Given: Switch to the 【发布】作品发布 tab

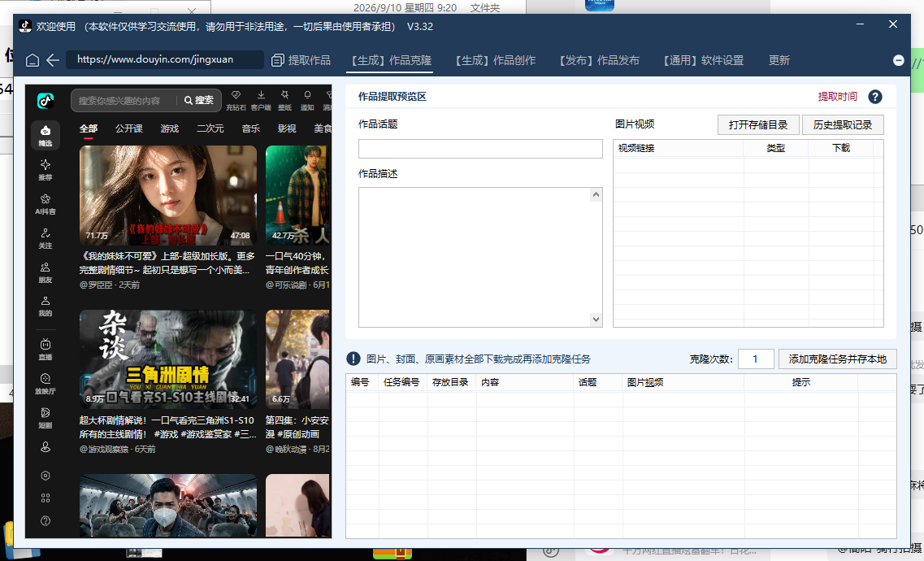Looking at the screenshot, I should pos(599,60).
